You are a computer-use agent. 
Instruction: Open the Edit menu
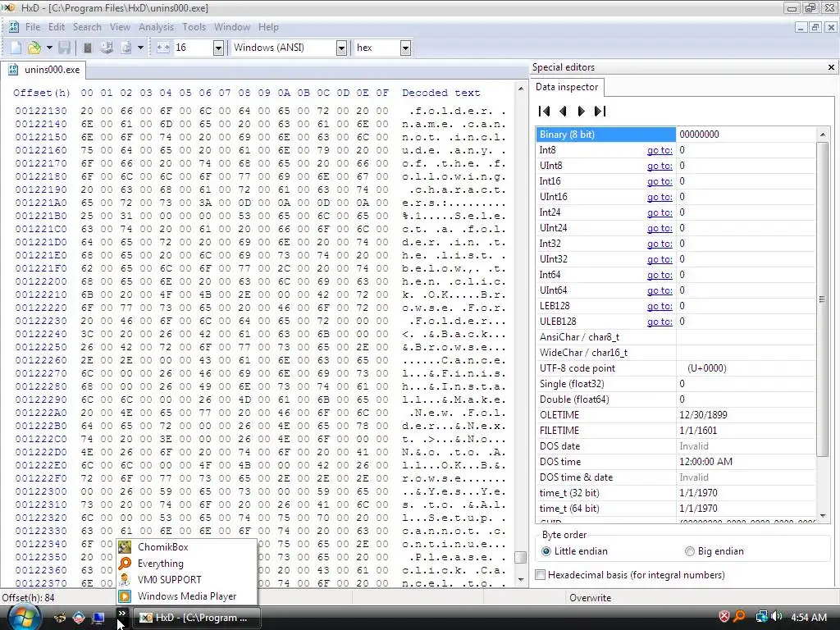[57, 27]
